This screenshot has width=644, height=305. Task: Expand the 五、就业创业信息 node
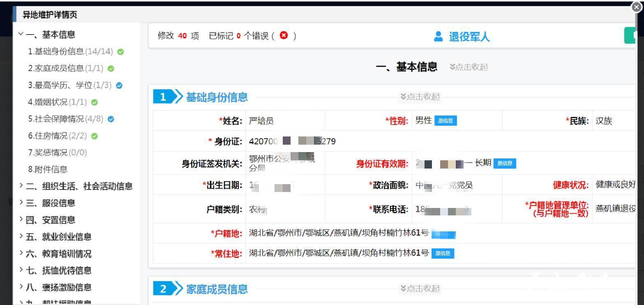[x=21, y=237]
